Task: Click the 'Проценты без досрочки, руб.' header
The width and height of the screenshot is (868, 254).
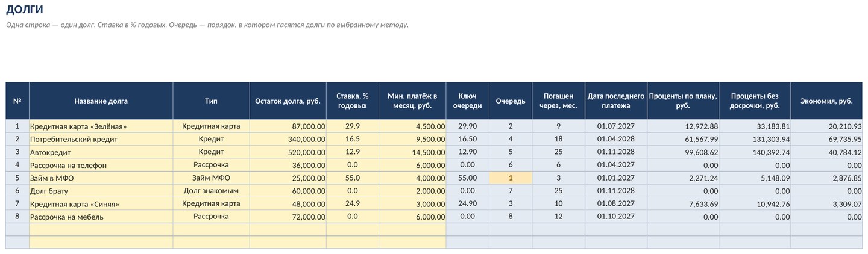Action: 755,101
